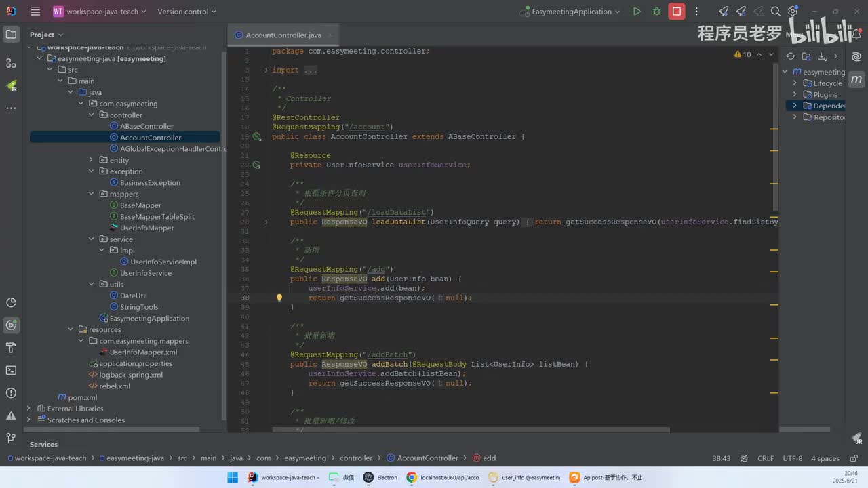Click the gutter bean icon on line 22
The height and width of the screenshot is (488, 868).
tap(257, 165)
